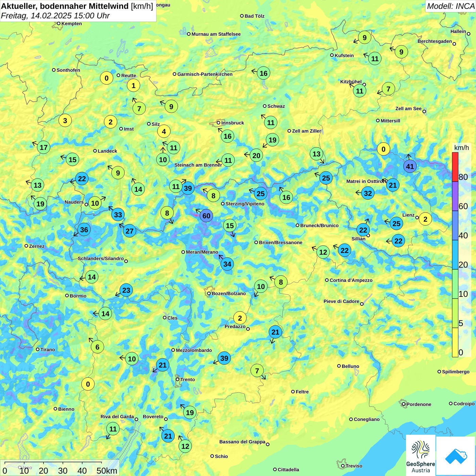Select the wind marker showing 33
This screenshot has height=476, width=476.
(x=118, y=215)
